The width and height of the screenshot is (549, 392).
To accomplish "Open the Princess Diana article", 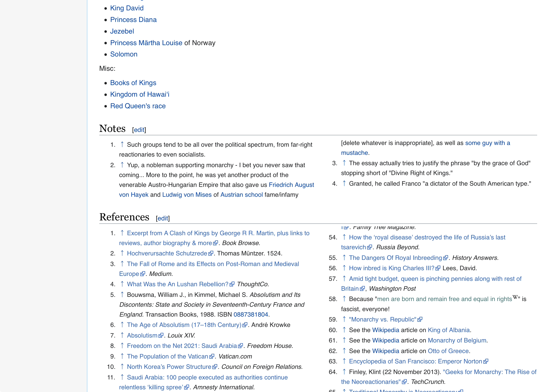I will pyautogui.click(x=133, y=20).
